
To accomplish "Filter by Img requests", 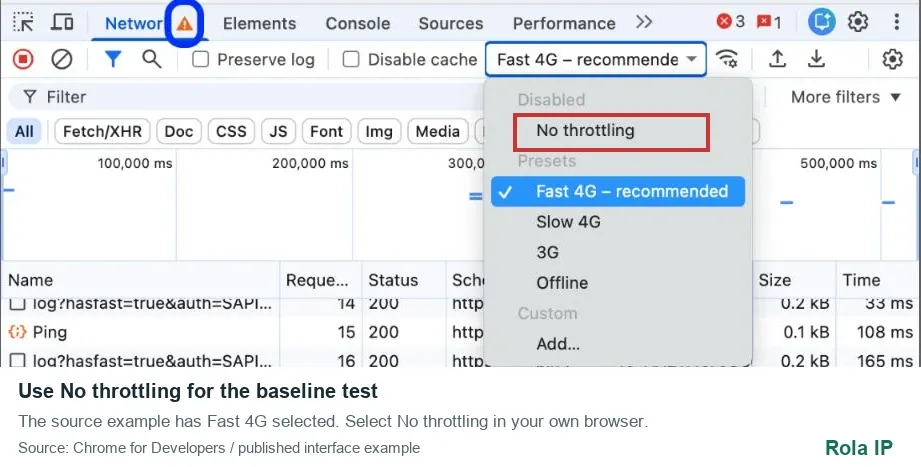I will [379, 131].
